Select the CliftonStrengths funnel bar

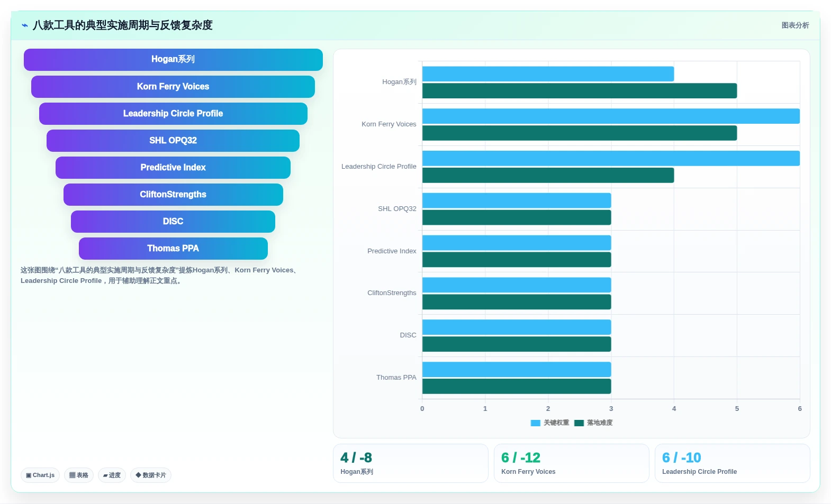(173, 195)
